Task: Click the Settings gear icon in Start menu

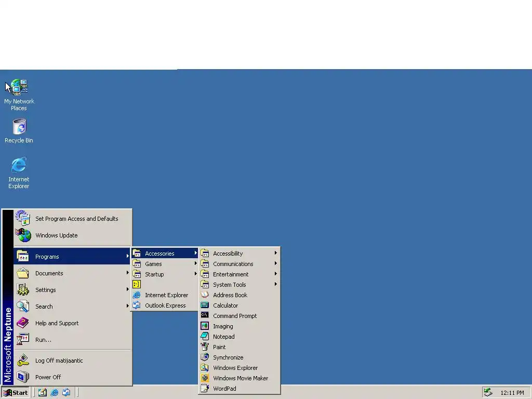Action: [23, 290]
